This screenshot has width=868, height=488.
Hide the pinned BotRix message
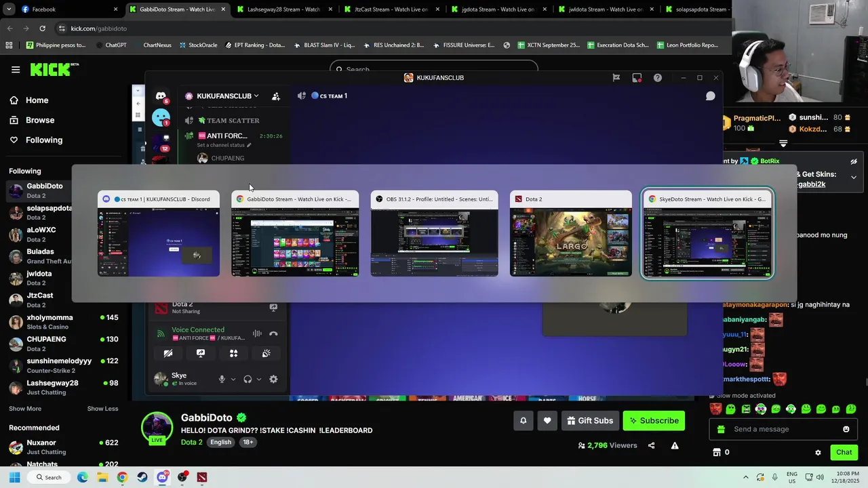(854, 162)
